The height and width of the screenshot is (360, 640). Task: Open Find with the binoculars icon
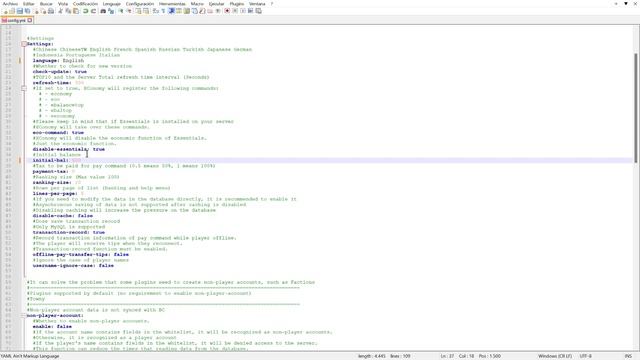click(x=103, y=11)
